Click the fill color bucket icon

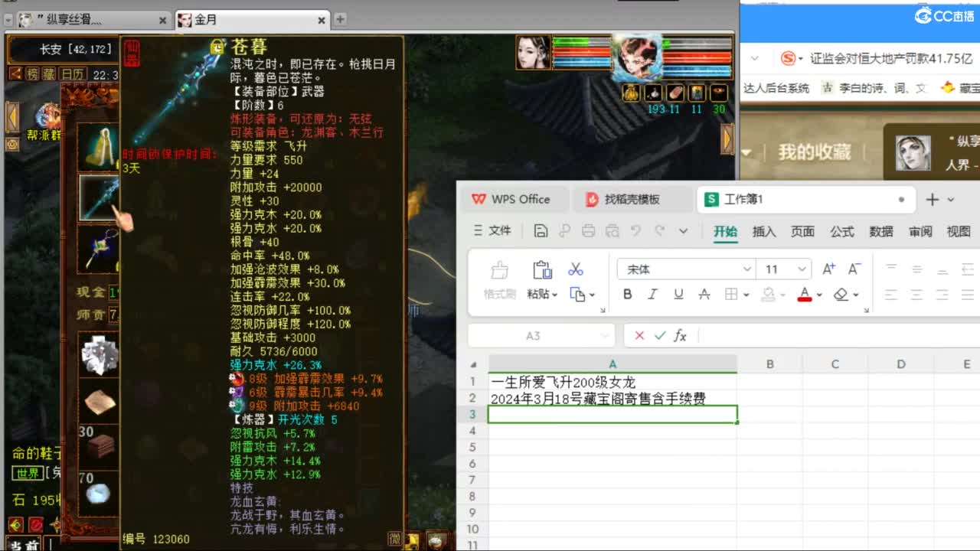768,295
